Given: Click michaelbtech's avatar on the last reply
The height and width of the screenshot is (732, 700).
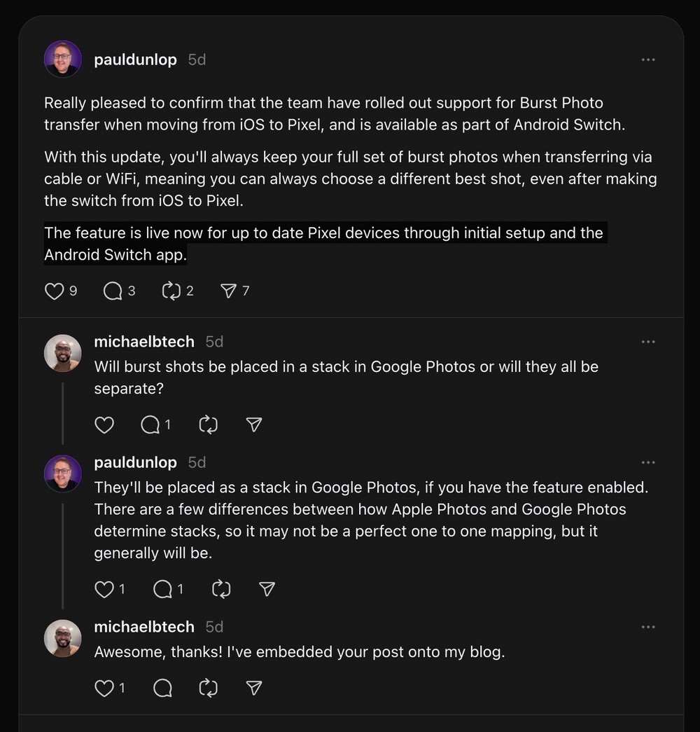Looking at the screenshot, I should (63, 638).
